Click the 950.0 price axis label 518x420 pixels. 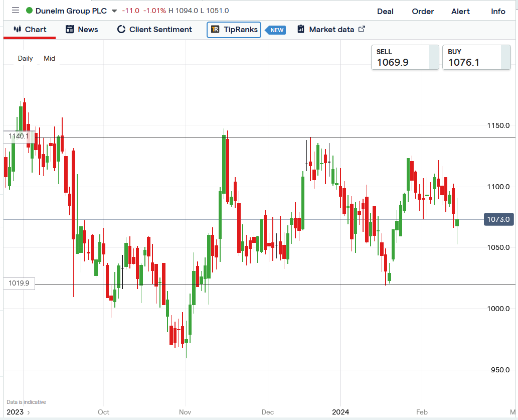(500, 370)
